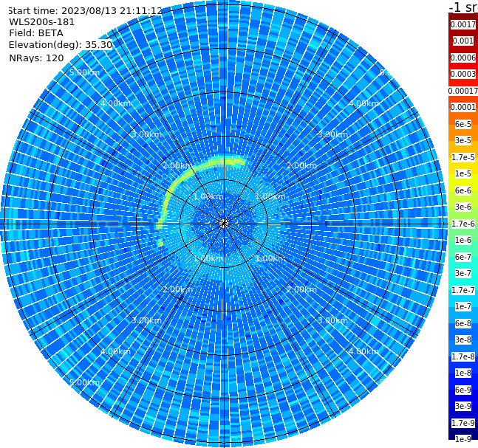The image size is (478, 448).
Task: Click the 0.001 colorbar label
Action: 463,41
